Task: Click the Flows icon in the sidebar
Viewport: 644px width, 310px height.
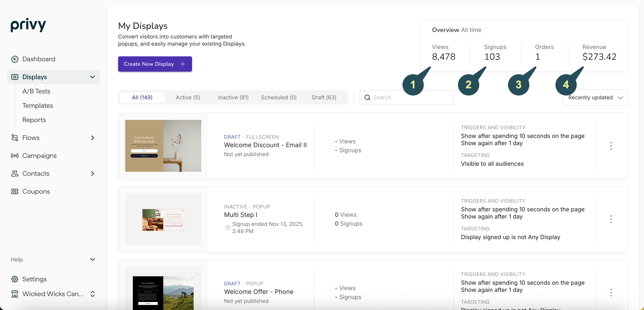Action: coord(15,138)
